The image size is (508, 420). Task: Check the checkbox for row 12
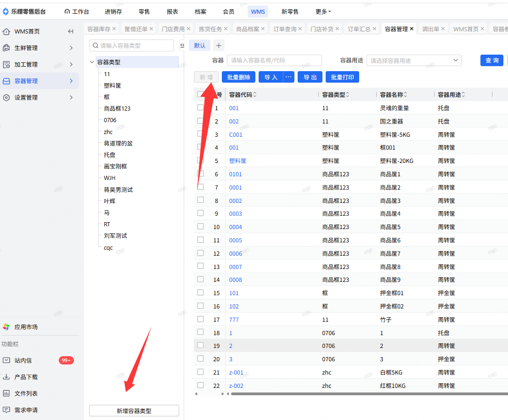[201, 253]
